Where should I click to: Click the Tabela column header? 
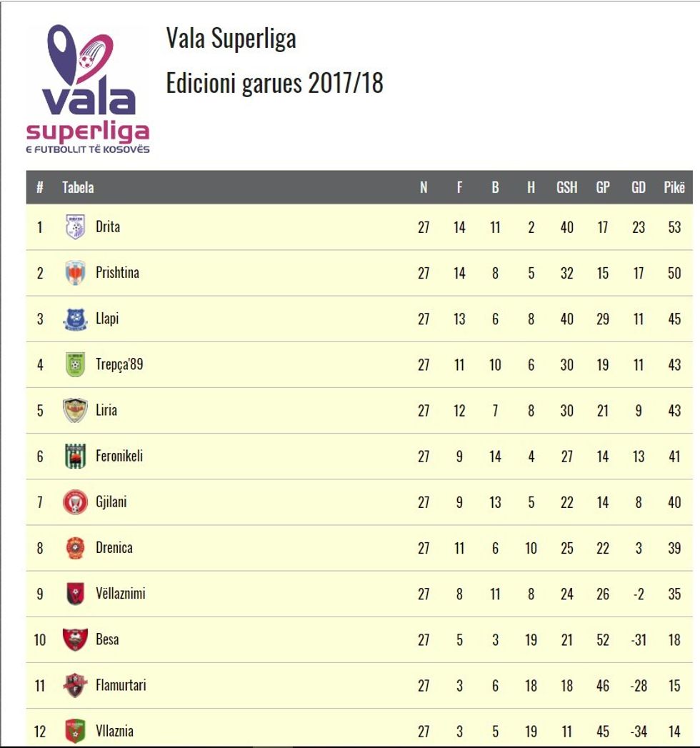[78, 188]
